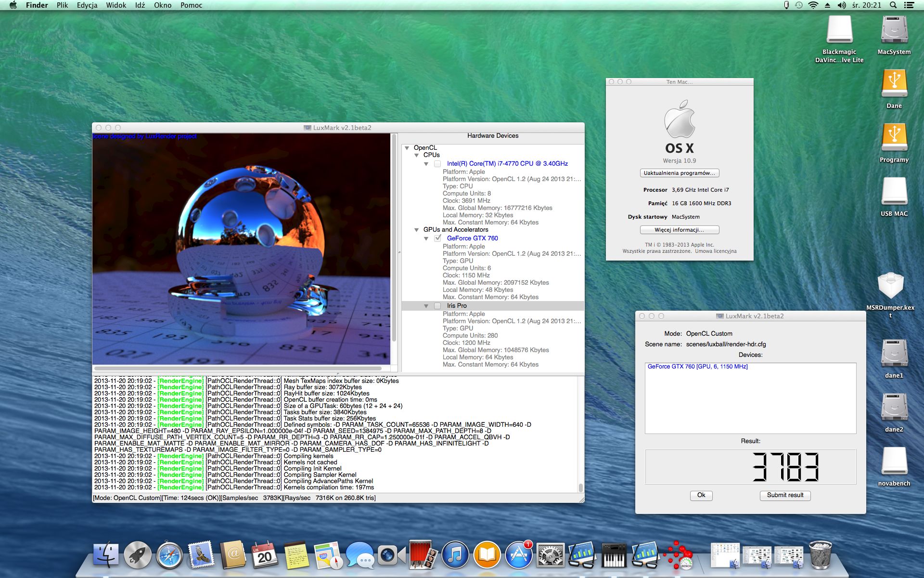Open the Pomoc menu

click(191, 5)
